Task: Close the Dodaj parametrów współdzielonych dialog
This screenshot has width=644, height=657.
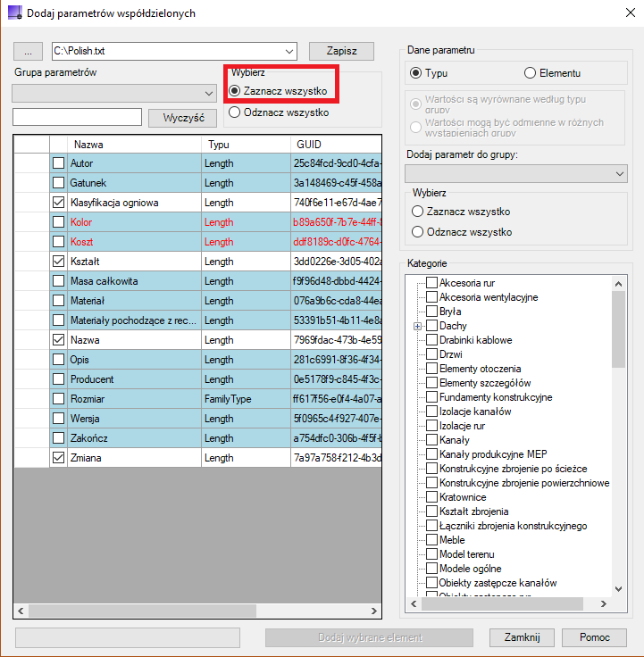Action: [x=631, y=12]
